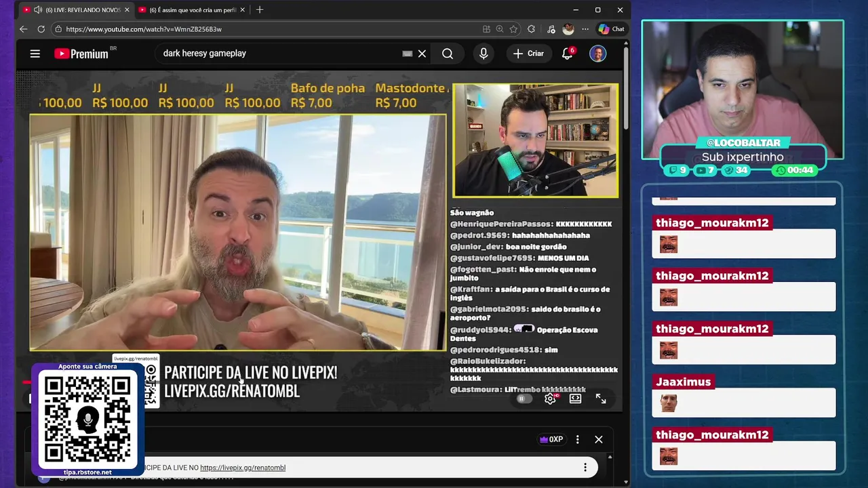
Task: View site information lock icon
Action: coord(58,29)
